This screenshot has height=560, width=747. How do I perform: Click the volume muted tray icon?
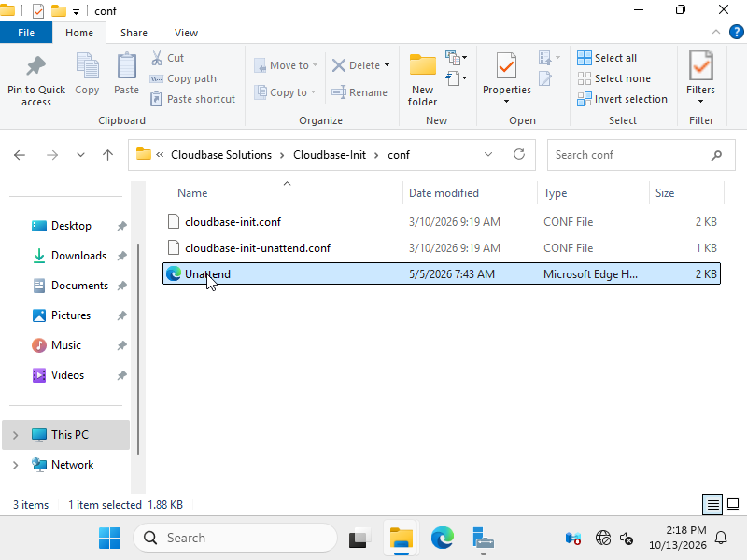(626, 539)
